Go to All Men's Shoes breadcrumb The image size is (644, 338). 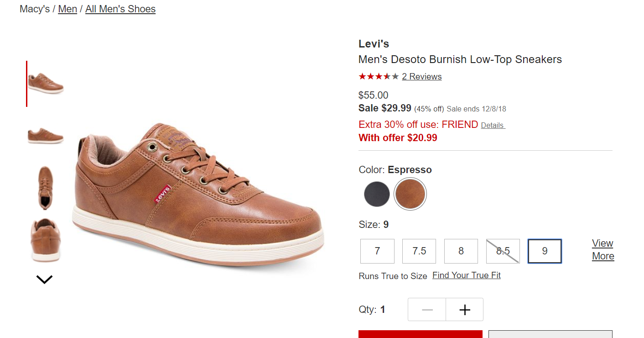pos(120,9)
